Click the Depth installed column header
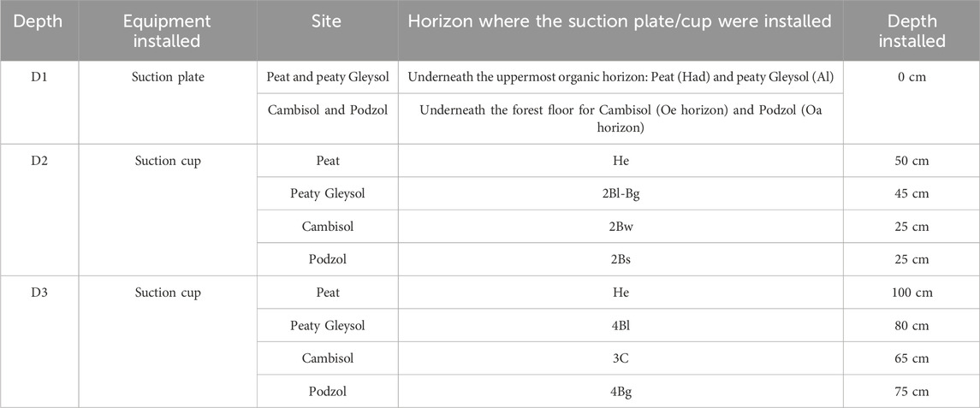This screenshot has width=980, height=408. 912,31
